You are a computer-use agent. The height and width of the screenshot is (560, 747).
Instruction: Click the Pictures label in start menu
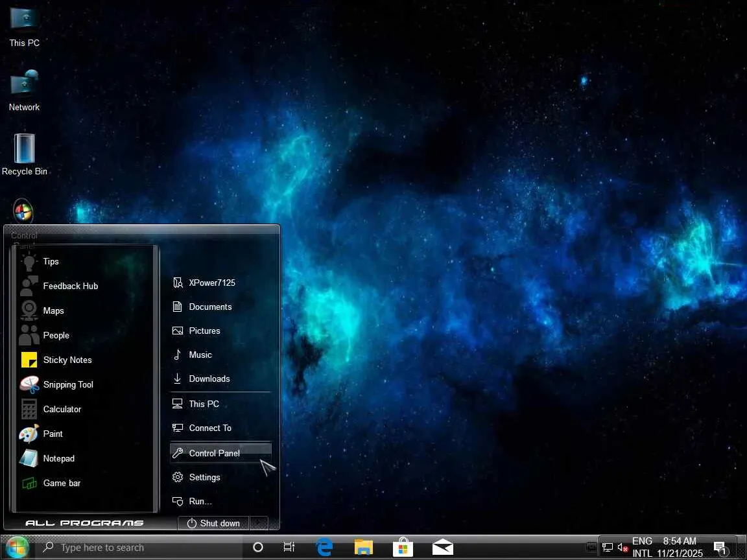tap(204, 331)
